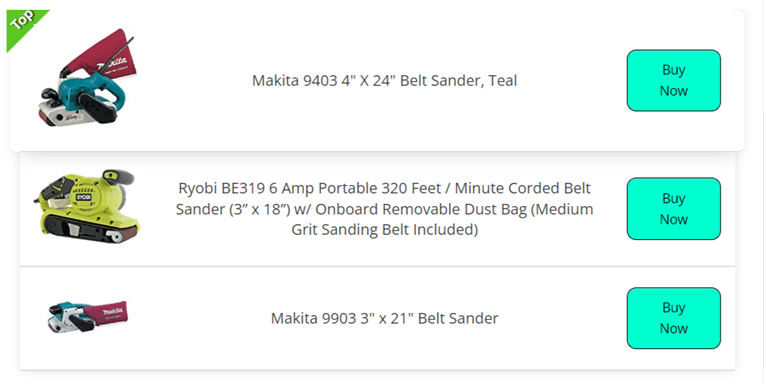Buy the Makita 9403 belt sander now
The image size is (764, 386).
click(x=673, y=80)
